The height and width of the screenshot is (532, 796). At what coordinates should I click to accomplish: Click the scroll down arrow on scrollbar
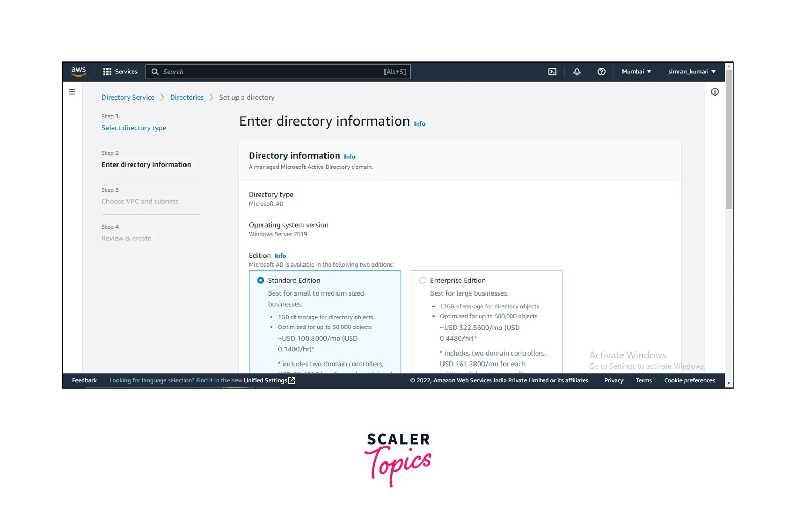[x=729, y=383]
